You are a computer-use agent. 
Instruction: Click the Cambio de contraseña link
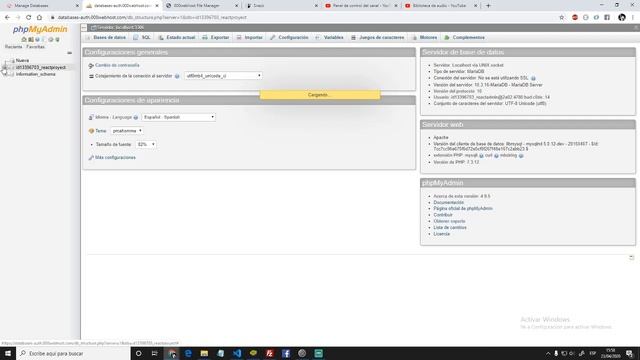[x=117, y=65]
